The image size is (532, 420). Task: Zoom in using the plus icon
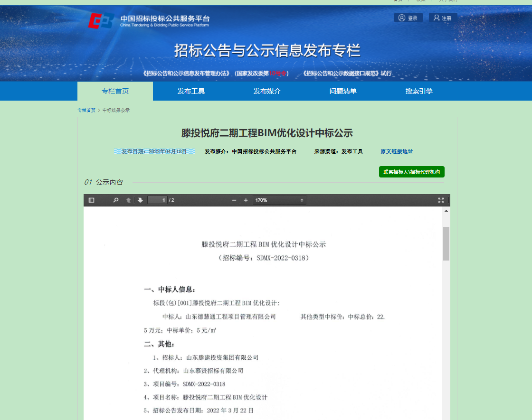tap(246, 200)
